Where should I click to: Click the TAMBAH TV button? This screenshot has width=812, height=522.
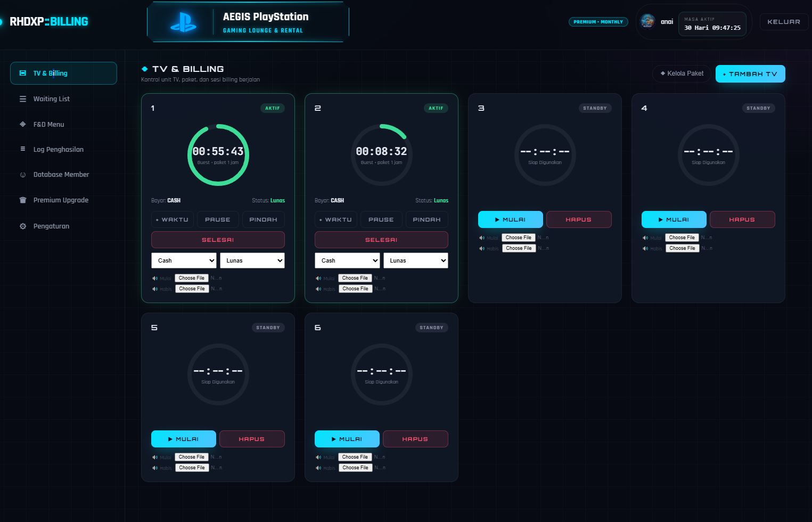point(750,74)
